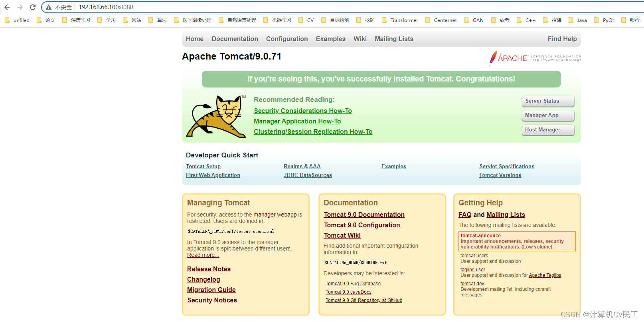Open the 论文 bookmarks folder
The image size is (644, 322).
46,20
